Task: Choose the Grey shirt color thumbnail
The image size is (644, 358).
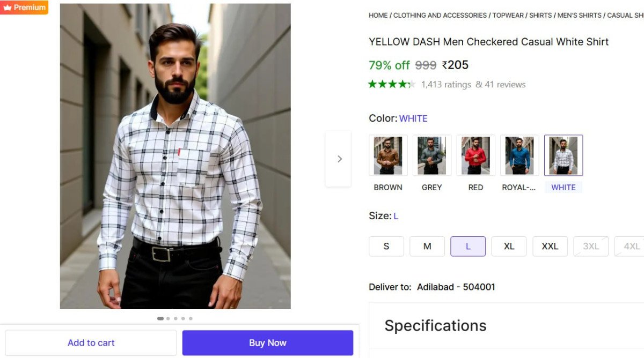Action: click(x=432, y=155)
